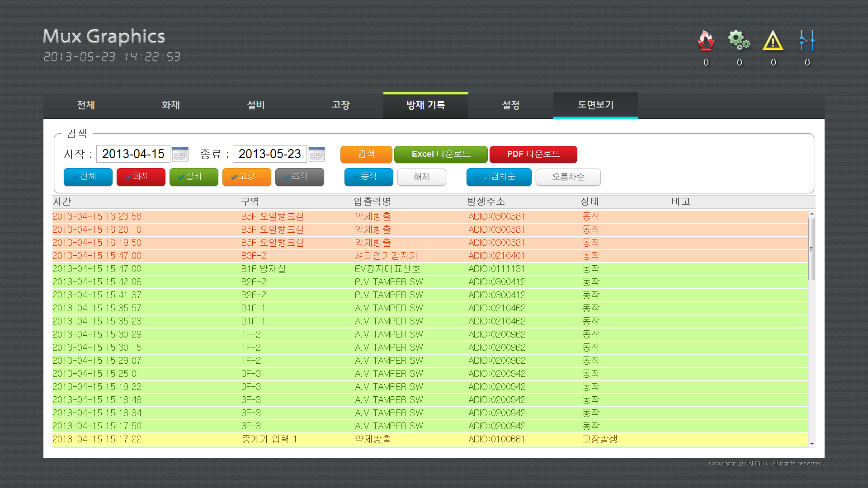
Task: Click the 비고 column header
Action: [x=681, y=202]
